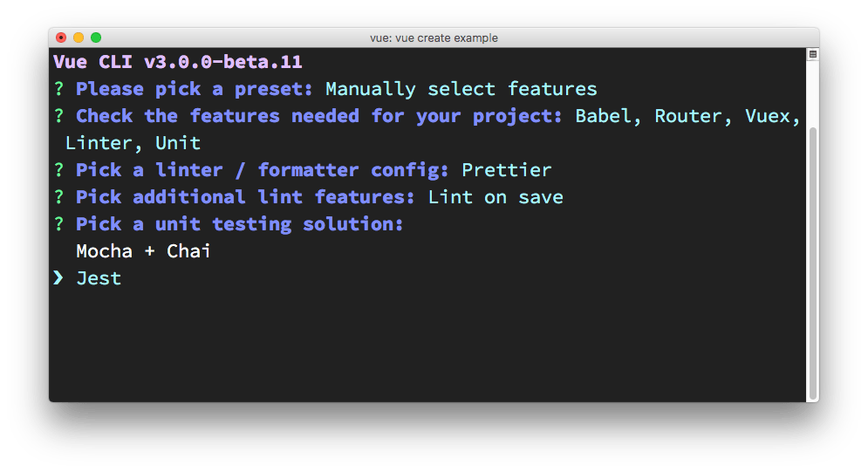Click the Vue CLI version header text
The width and height of the screenshot is (868, 472).
(178, 62)
